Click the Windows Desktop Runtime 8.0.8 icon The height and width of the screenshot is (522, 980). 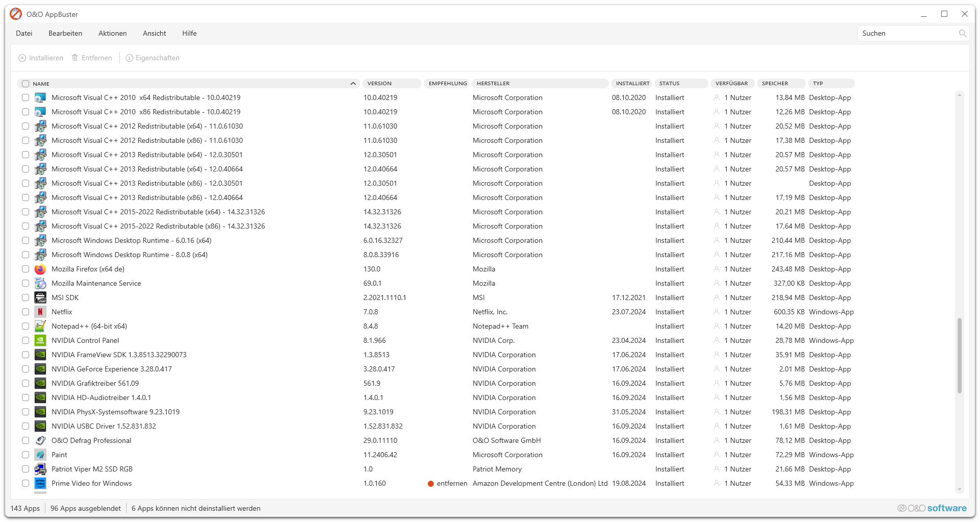tap(40, 255)
